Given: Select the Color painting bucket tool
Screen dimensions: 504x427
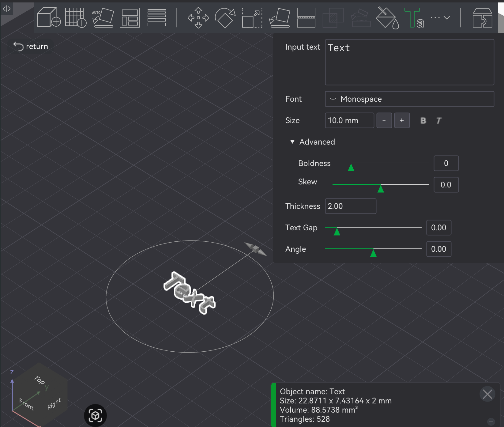Looking at the screenshot, I should (x=387, y=18).
